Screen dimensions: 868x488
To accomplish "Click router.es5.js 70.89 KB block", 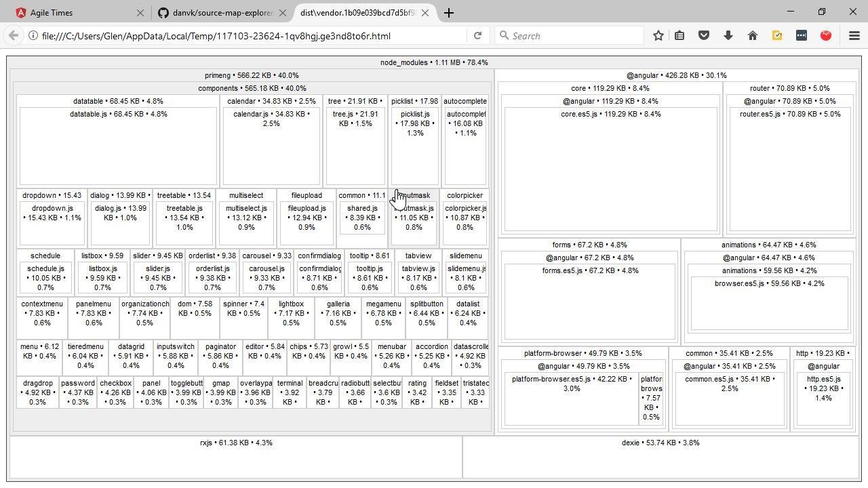I will click(790, 169).
